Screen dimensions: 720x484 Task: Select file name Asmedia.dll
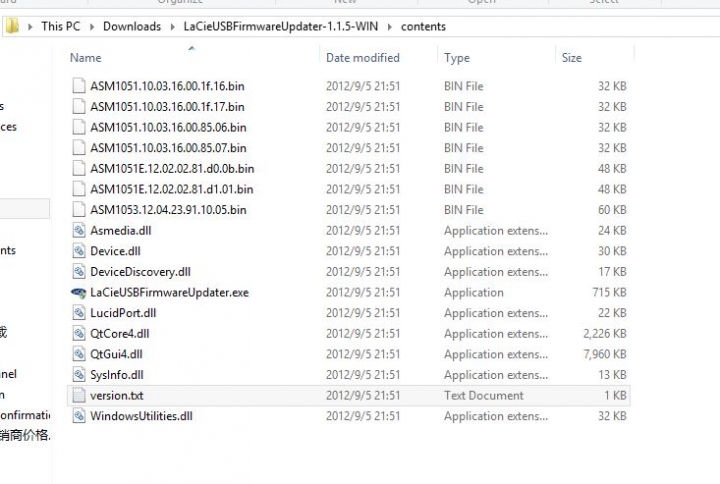pos(121,231)
